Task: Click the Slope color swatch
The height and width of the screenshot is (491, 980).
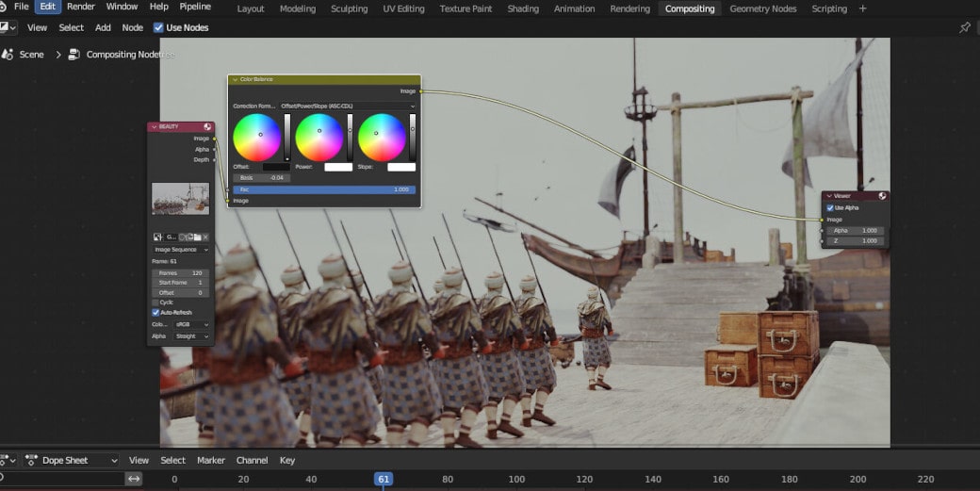Action: tap(401, 167)
